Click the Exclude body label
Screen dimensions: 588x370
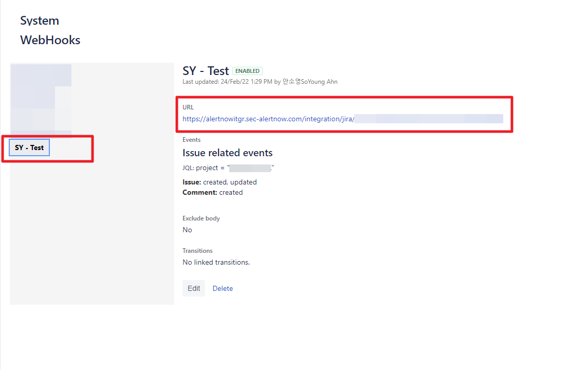click(201, 218)
